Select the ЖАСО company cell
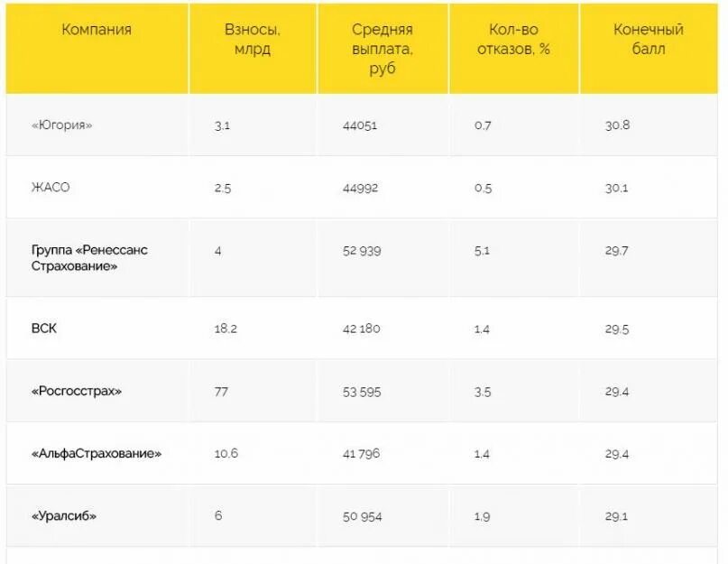 [51, 187]
